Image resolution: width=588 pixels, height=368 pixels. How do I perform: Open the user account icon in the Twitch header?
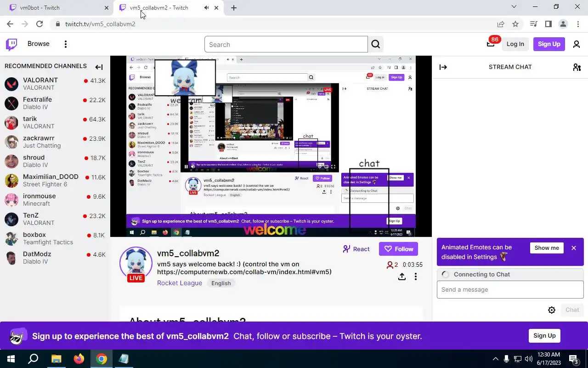point(576,44)
